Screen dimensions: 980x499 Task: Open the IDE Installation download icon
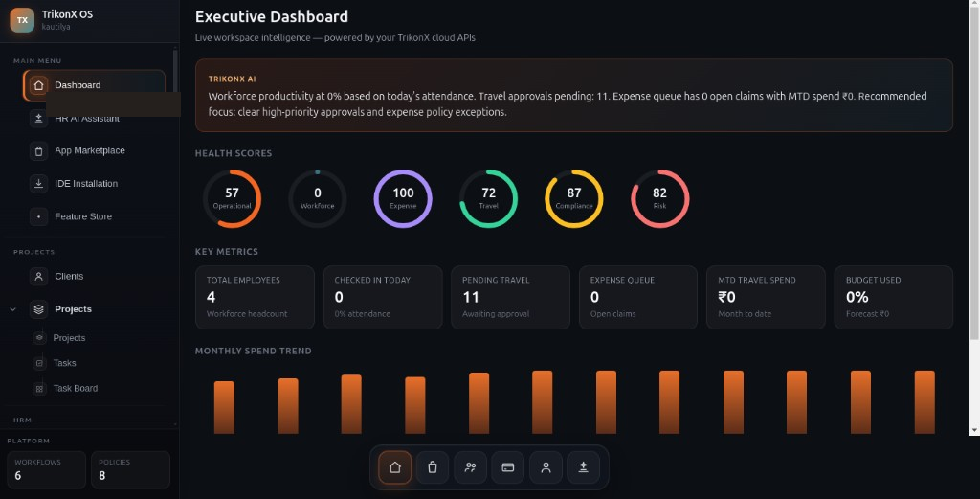pyautogui.click(x=38, y=183)
